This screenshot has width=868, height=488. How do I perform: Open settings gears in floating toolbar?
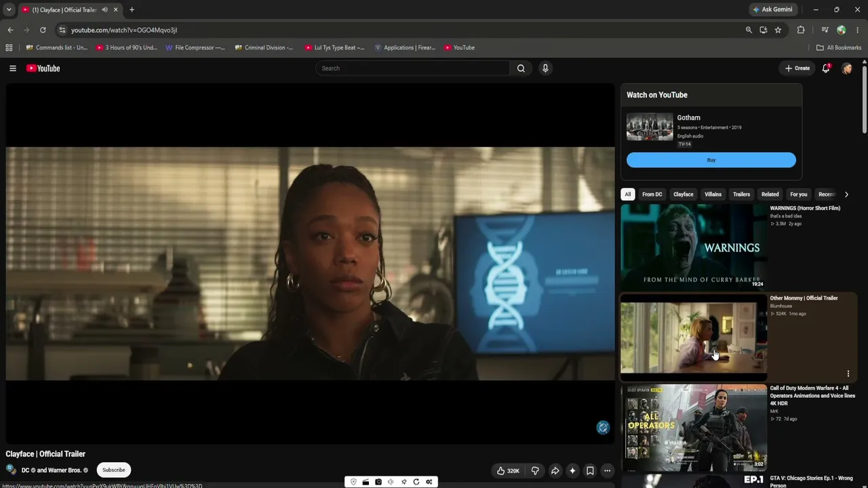click(x=429, y=482)
